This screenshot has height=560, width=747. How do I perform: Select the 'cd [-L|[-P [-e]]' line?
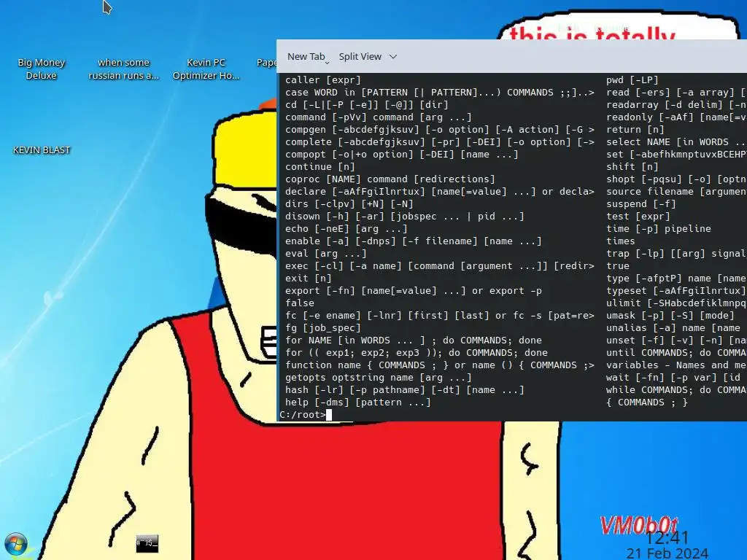pos(367,105)
